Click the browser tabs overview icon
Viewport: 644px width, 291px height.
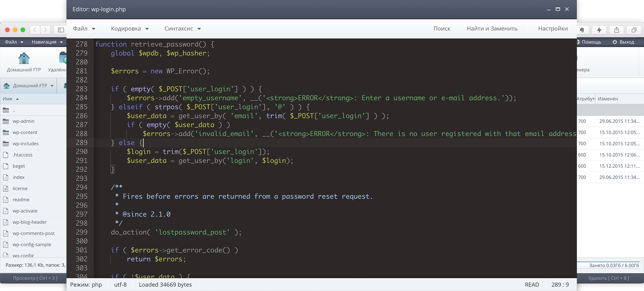633,30
